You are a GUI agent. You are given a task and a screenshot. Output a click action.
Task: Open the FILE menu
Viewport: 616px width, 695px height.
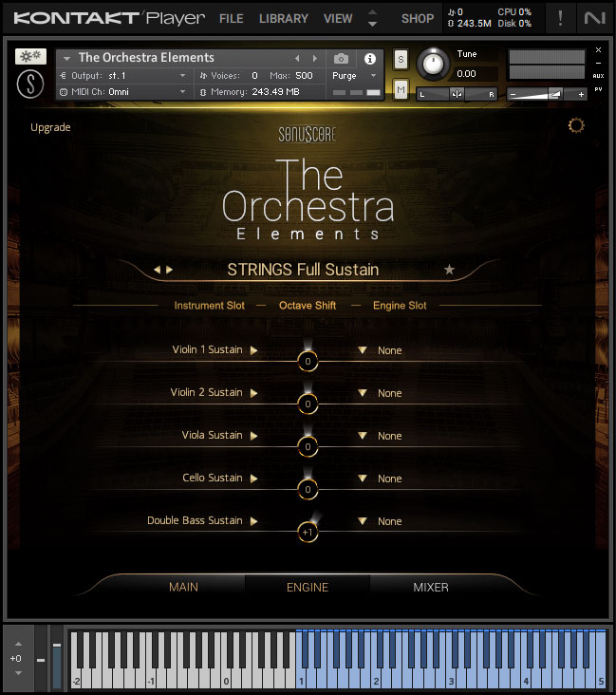tap(232, 19)
